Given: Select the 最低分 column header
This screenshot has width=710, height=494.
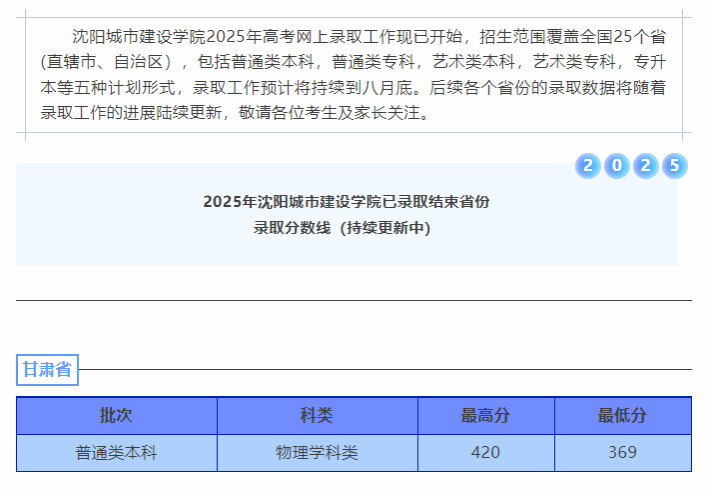Looking at the screenshot, I should coord(622,416).
